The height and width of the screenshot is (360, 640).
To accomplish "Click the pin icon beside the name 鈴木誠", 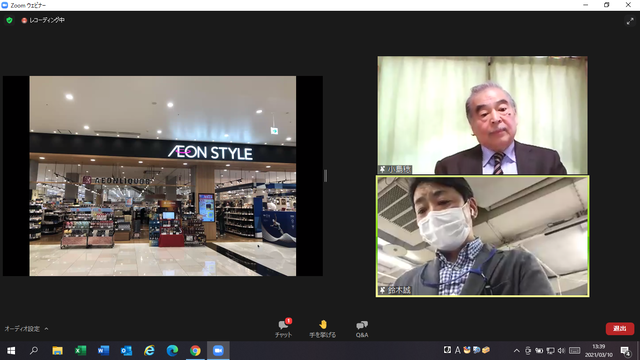I will click(x=382, y=290).
